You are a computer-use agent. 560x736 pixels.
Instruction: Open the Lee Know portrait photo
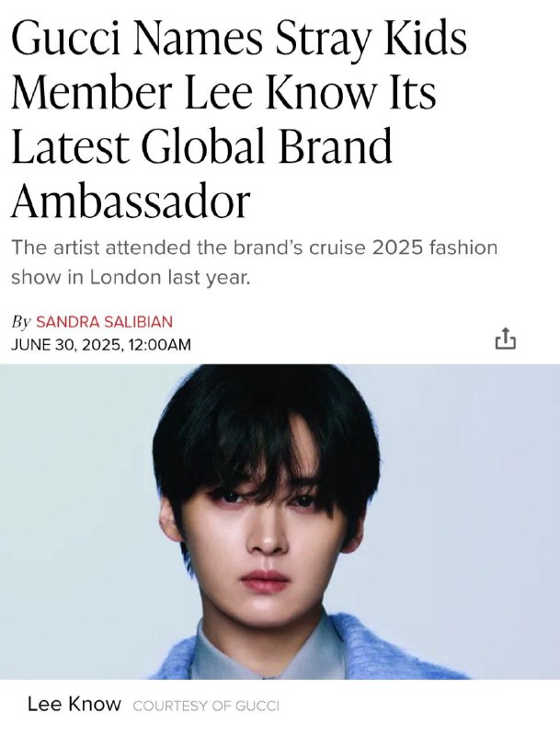pyautogui.click(x=280, y=522)
